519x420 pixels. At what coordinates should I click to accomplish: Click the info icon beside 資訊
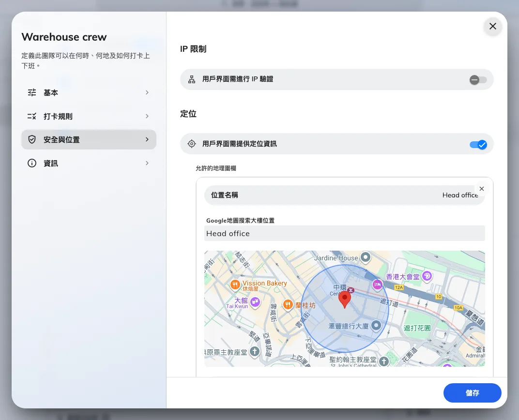click(32, 163)
